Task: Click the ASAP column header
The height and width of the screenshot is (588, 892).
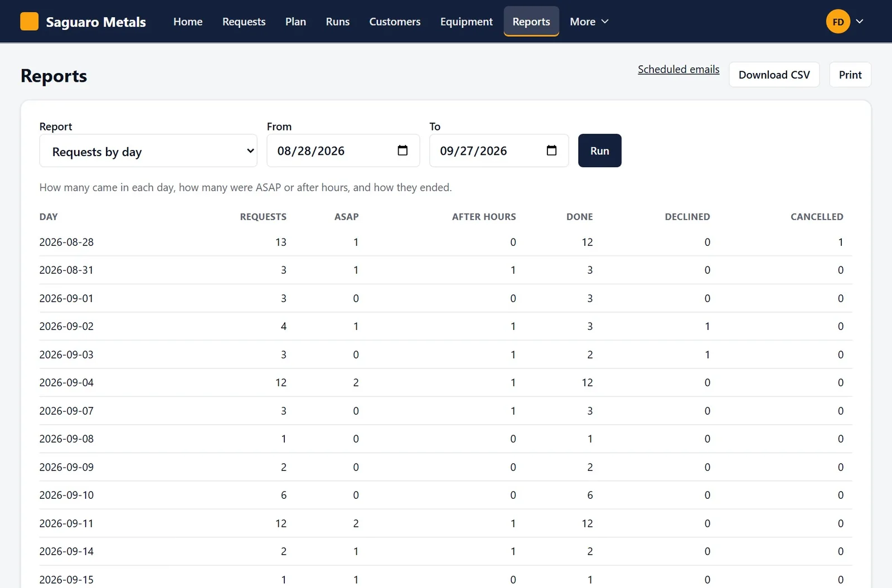Action: point(346,217)
